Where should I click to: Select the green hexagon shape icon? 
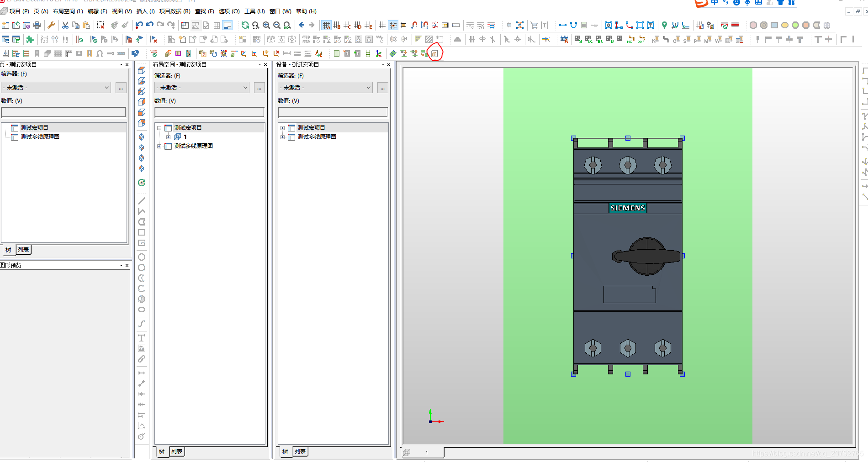(x=795, y=25)
